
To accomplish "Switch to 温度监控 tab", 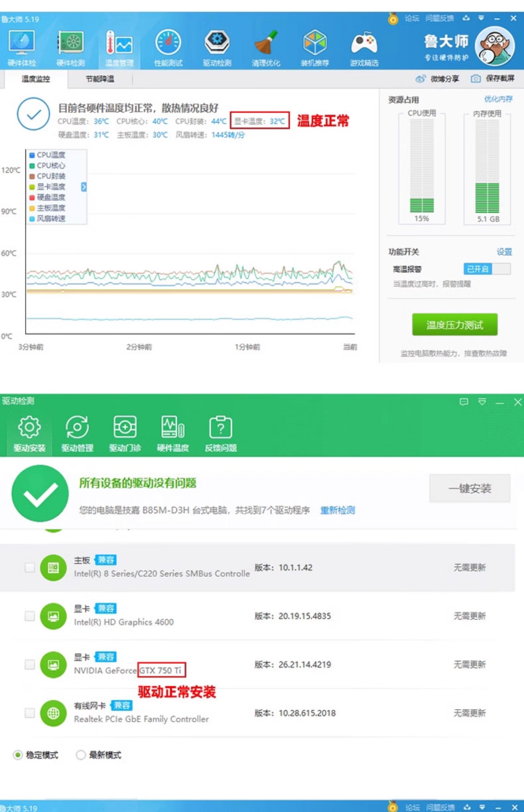I will [36, 79].
